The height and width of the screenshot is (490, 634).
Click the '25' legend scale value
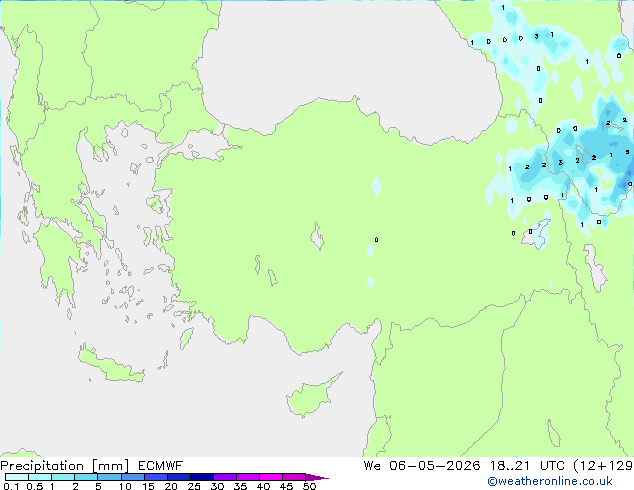pyautogui.click(x=194, y=486)
